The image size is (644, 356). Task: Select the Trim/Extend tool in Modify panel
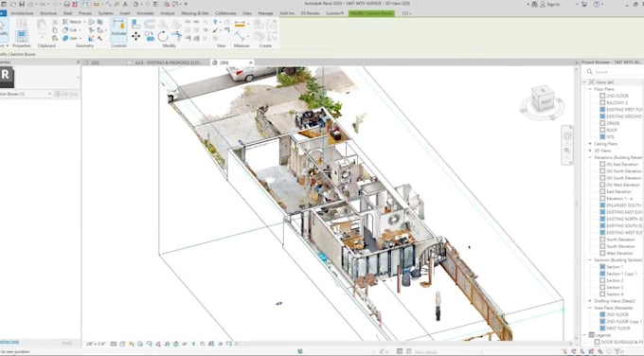pyautogui.click(x=177, y=37)
